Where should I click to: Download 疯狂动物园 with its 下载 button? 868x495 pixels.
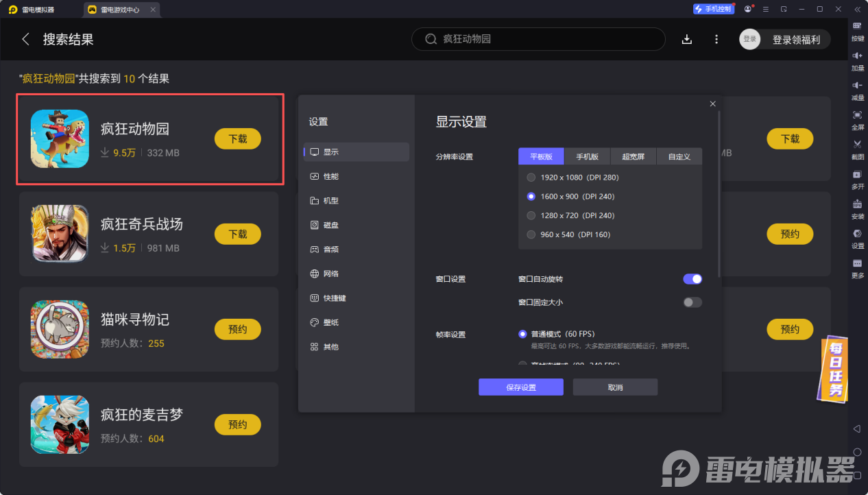238,138
